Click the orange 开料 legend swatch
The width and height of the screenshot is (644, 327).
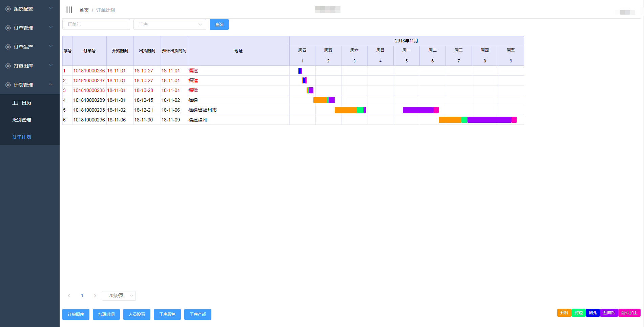click(x=564, y=313)
